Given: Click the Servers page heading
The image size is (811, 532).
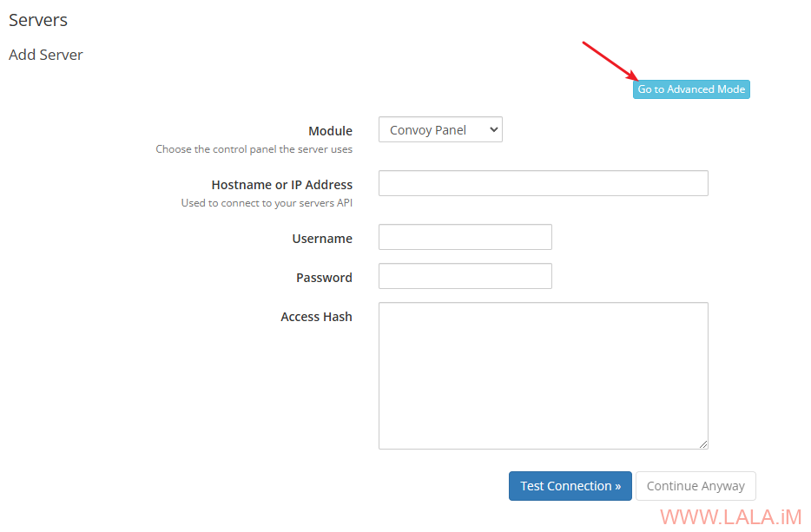Looking at the screenshot, I should tap(38, 20).
